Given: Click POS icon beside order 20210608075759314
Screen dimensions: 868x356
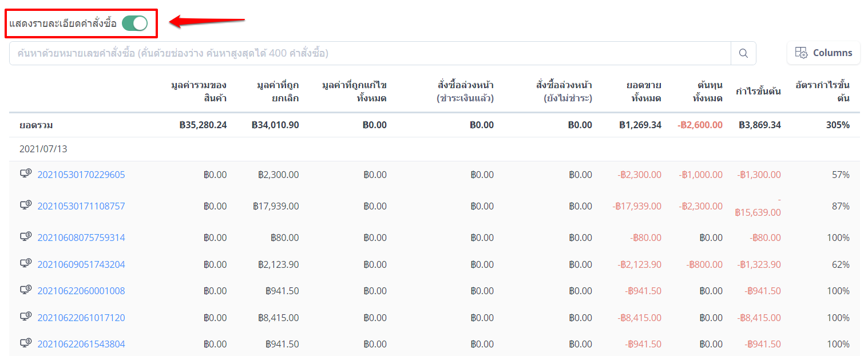Looking at the screenshot, I should coord(26,237).
